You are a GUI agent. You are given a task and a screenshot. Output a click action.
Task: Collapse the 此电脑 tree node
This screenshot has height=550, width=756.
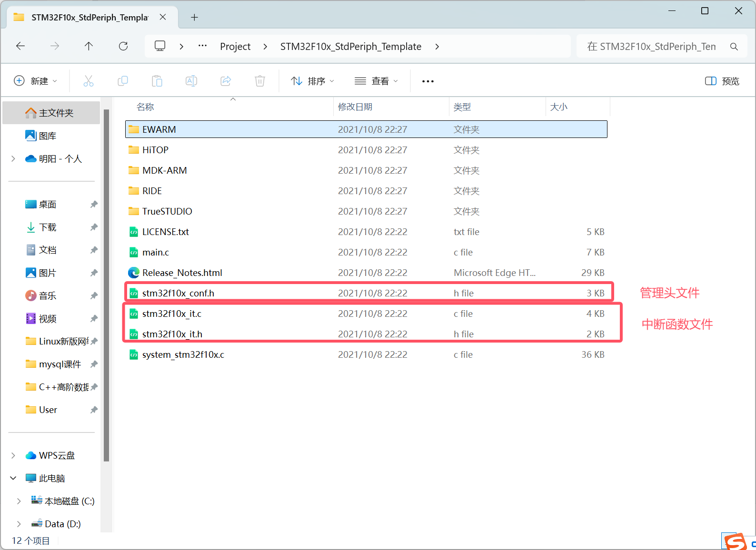pos(13,478)
